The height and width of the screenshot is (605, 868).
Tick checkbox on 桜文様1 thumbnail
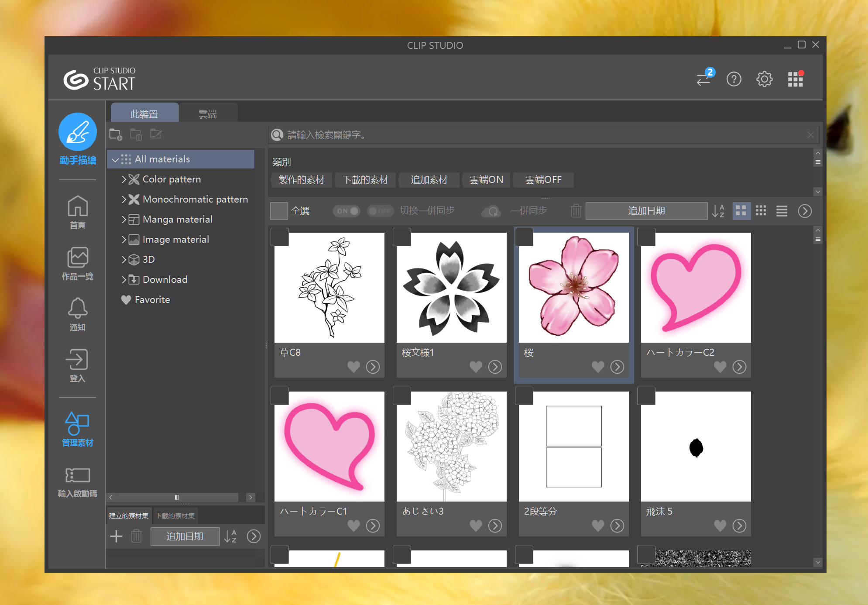(402, 237)
